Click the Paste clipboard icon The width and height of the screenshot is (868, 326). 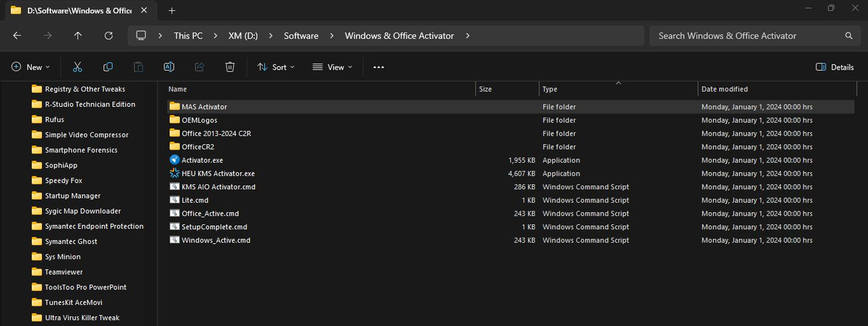tap(138, 67)
